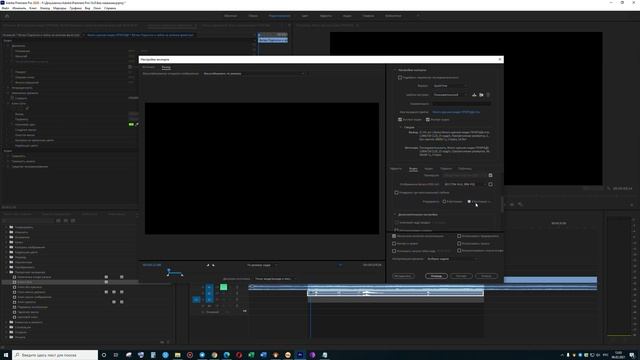Screen dimensions: 640x360
Task: Open the preview zoom level dropdown
Action: coord(262,265)
